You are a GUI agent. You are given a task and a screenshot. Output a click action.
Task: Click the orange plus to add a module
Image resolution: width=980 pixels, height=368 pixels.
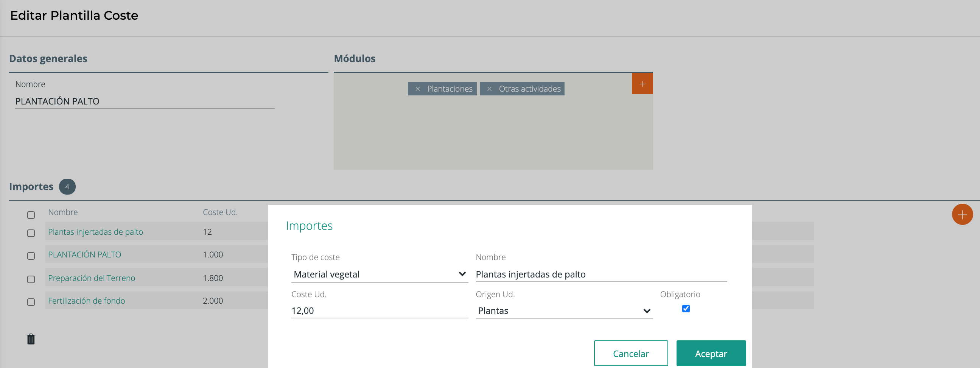pos(642,83)
